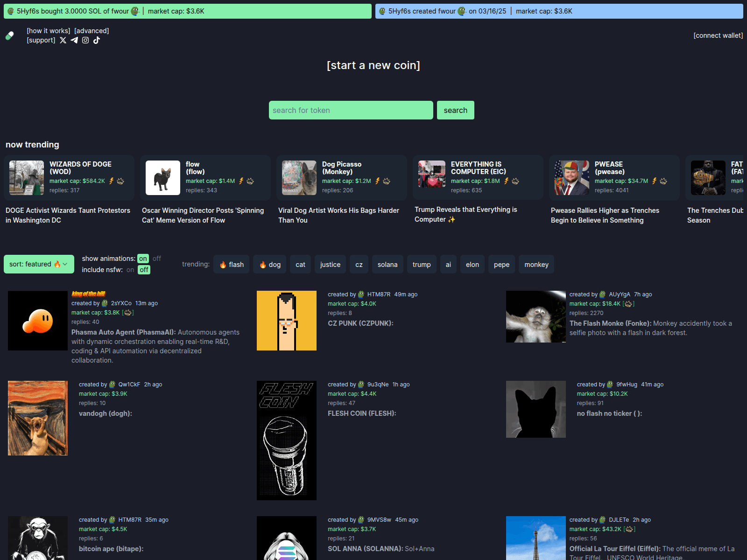Viewport: 747px width, 560px height.
Task: Click frog icon in green bought banner
Action: point(11,11)
